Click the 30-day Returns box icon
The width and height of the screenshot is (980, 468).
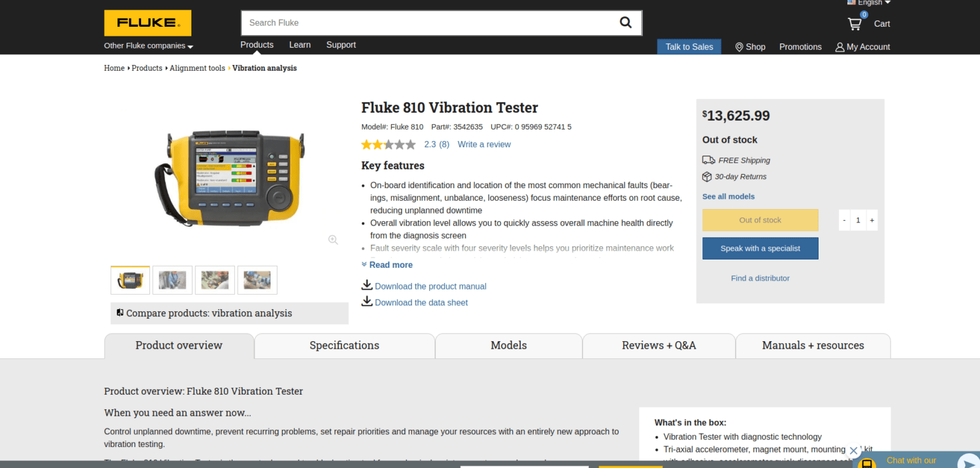706,177
